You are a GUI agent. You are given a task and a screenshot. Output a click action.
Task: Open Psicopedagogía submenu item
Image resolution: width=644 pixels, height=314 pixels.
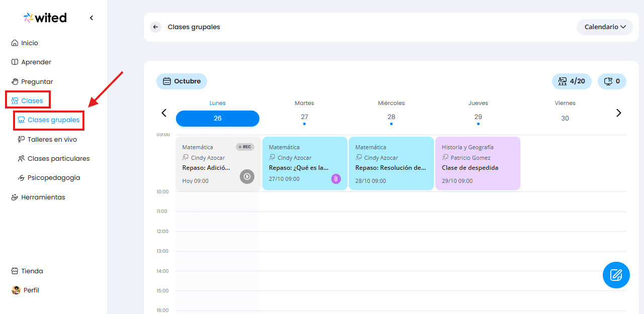(49, 177)
